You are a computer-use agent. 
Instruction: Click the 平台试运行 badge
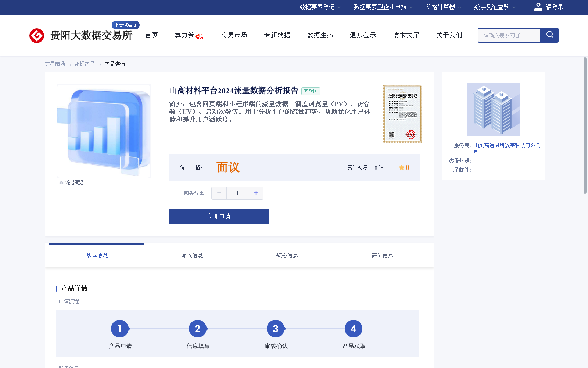click(126, 25)
